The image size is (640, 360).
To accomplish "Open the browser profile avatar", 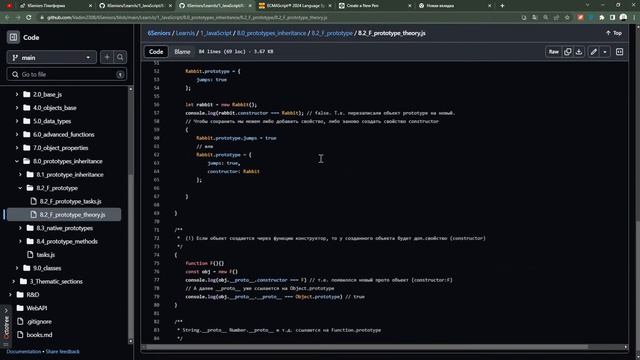I will [623, 18].
